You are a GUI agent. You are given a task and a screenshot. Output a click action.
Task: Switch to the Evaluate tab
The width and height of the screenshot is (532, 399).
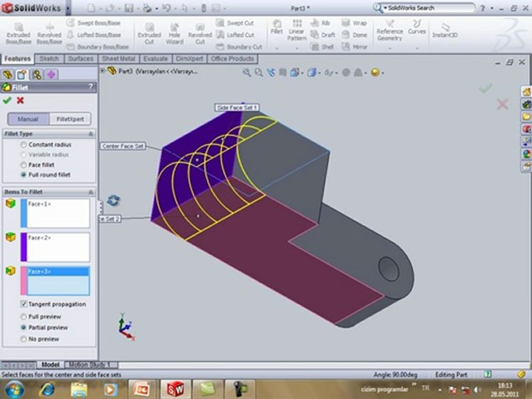pyautogui.click(x=155, y=59)
